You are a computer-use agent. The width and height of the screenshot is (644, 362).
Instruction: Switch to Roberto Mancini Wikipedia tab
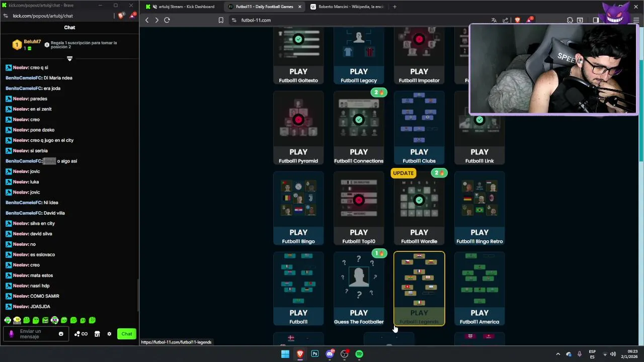click(347, 7)
